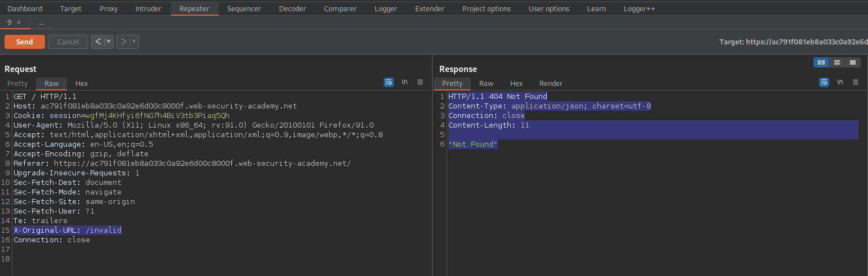Close Repeater tab 9
Screen dimensions: 868x276
pos(19,22)
